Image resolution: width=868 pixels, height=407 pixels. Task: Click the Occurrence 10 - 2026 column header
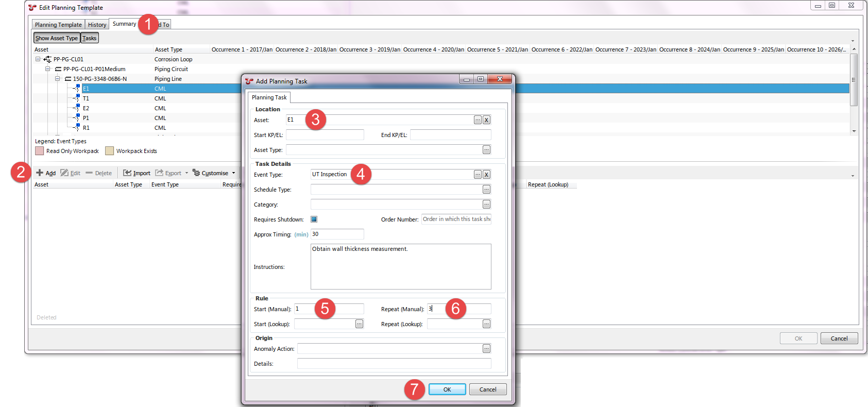click(817, 49)
